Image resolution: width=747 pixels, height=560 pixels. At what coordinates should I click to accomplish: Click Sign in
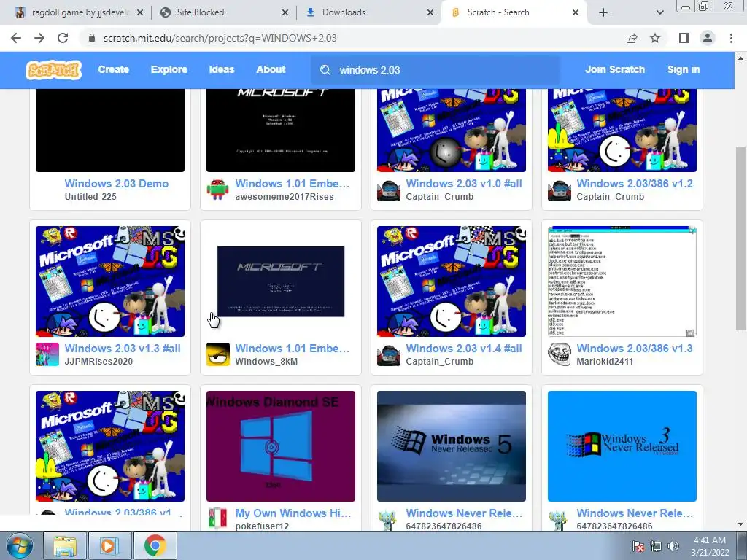[684, 69]
